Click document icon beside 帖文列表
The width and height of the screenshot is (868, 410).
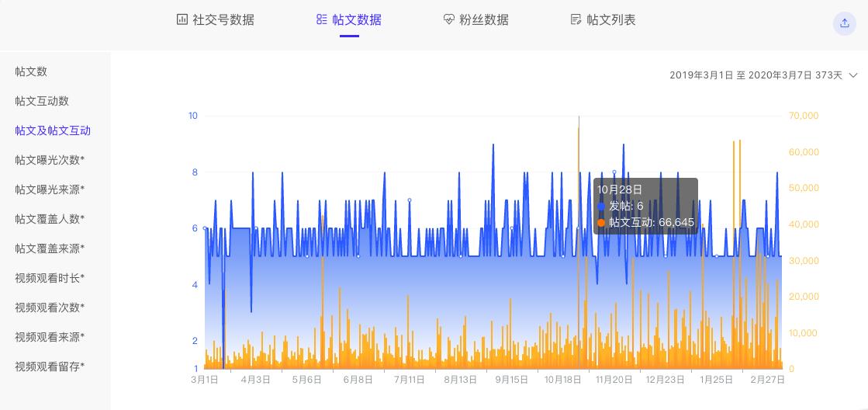pyautogui.click(x=576, y=20)
